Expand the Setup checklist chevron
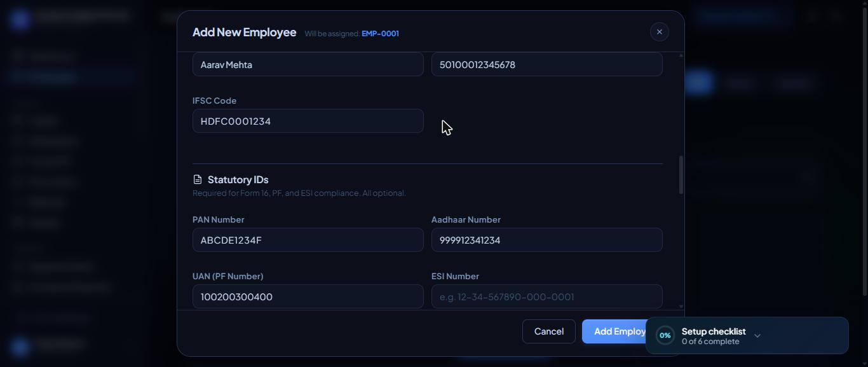 (x=757, y=336)
